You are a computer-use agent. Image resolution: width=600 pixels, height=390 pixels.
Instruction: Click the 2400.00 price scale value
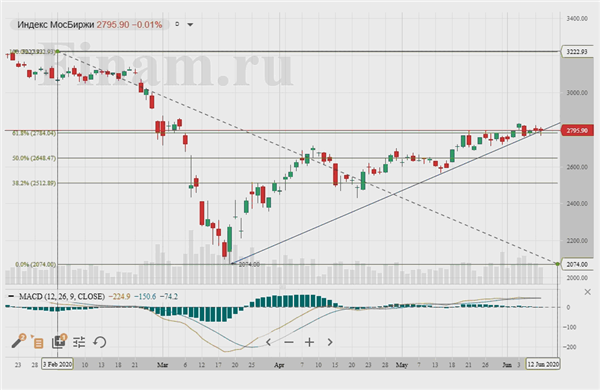coord(577,204)
